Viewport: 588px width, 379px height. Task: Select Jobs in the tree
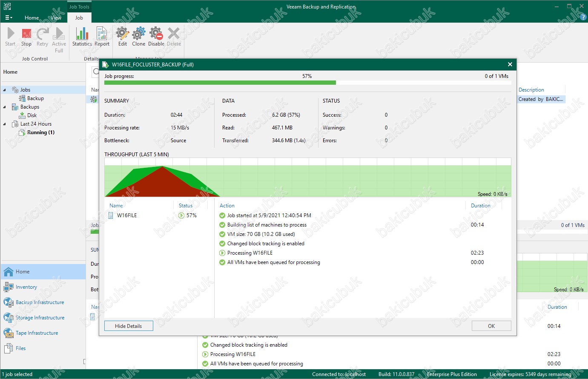pyautogui.click(x=25, y=90)
